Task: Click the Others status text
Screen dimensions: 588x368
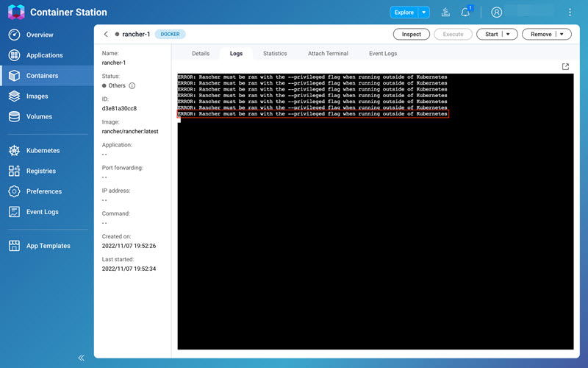Action: click(x=117, y=85)
